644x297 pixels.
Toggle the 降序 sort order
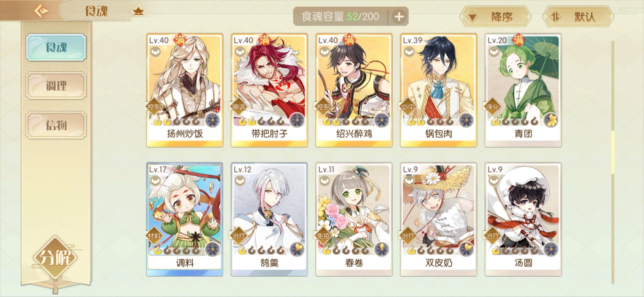[495, 17]
